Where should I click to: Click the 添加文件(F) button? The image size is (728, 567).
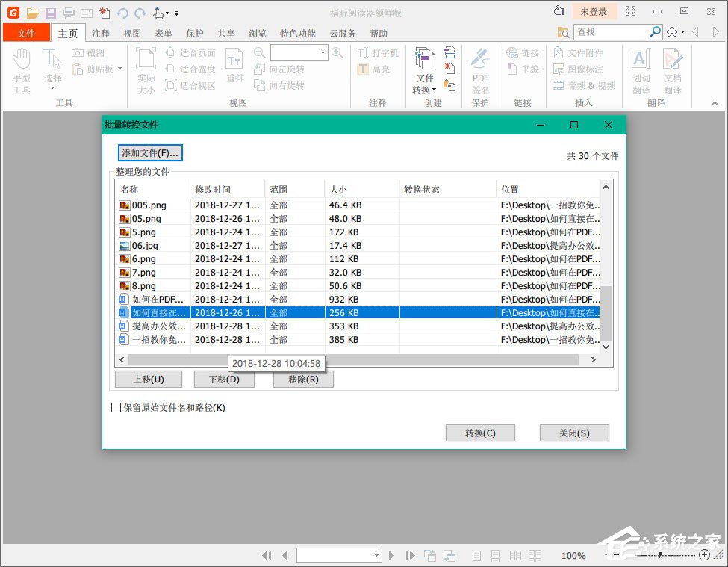click(149, 152)
